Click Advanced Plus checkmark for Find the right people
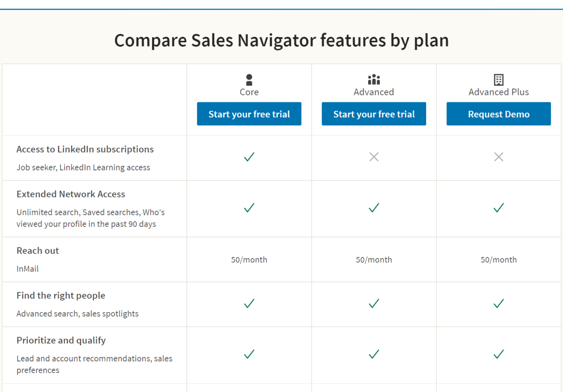Image resolution: width=563 pixels, height=392 pixels. point(498,303)
